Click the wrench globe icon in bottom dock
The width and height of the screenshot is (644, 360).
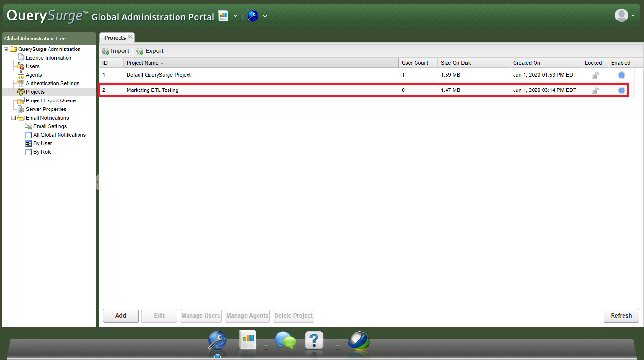217,341
